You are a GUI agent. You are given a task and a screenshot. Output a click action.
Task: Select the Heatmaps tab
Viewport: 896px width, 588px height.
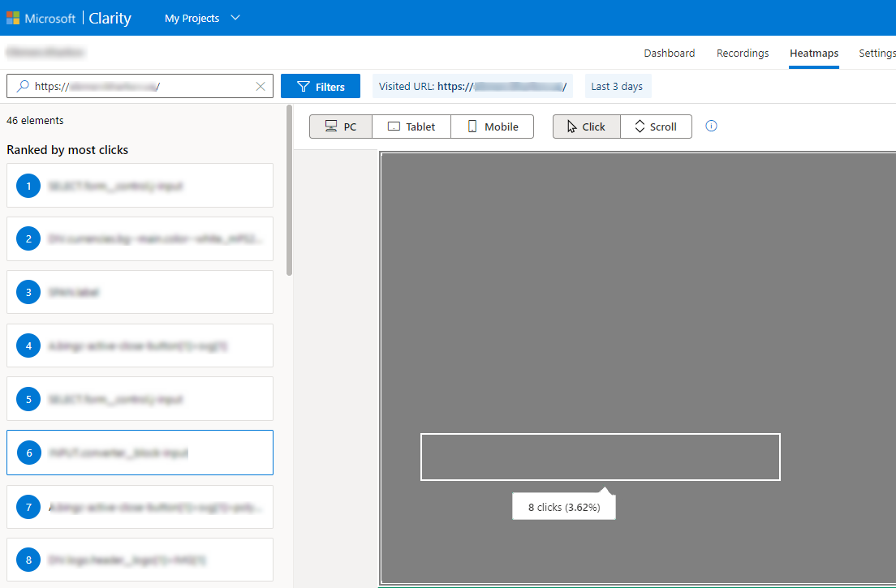click(814, 53)
